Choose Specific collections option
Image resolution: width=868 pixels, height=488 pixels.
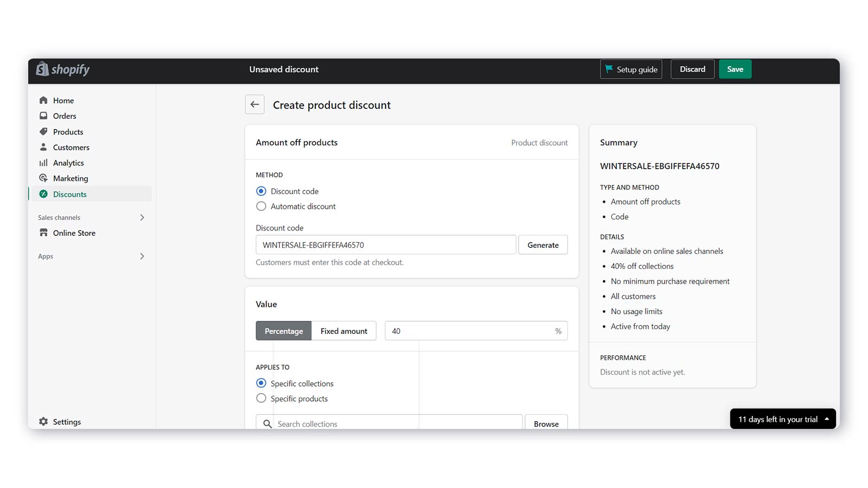261,383
